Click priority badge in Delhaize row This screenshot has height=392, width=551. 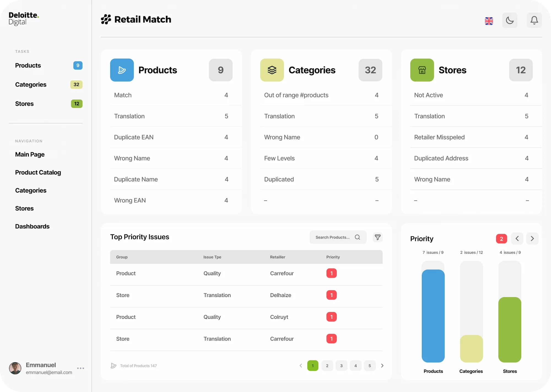click(331, 295)
